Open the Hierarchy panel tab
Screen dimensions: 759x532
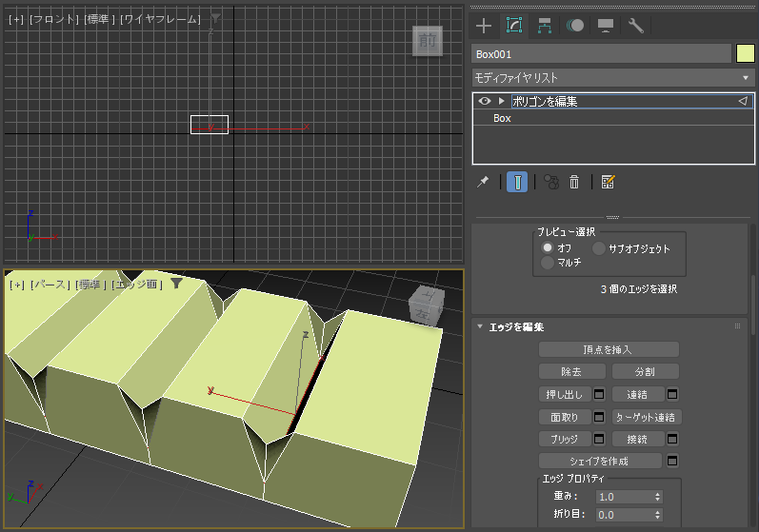(545, 26)
